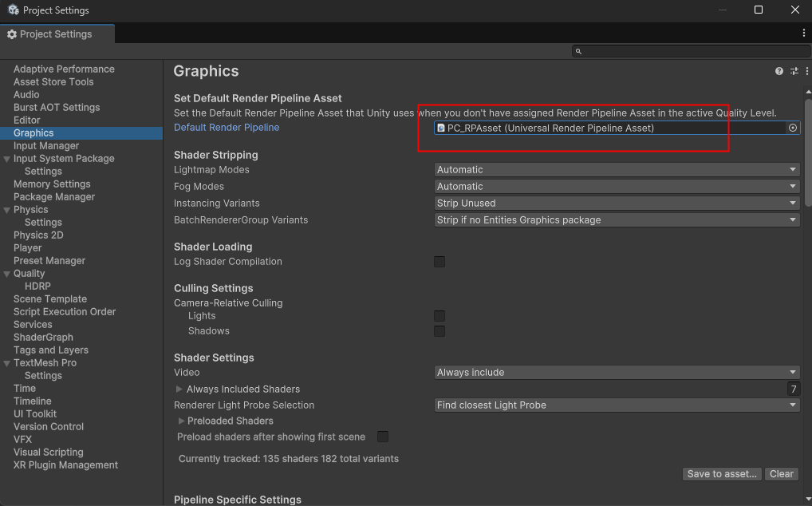This screenshot has height=506, width=812.
Task: Open Visual Scripting settings category
Action: click(x=48, y=453)
